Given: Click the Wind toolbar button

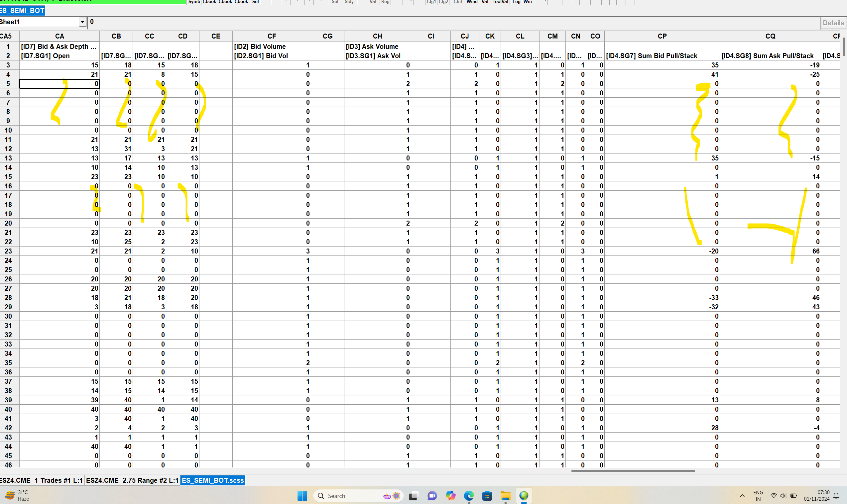Looking at the screenshot, I should tap(472, 2).
